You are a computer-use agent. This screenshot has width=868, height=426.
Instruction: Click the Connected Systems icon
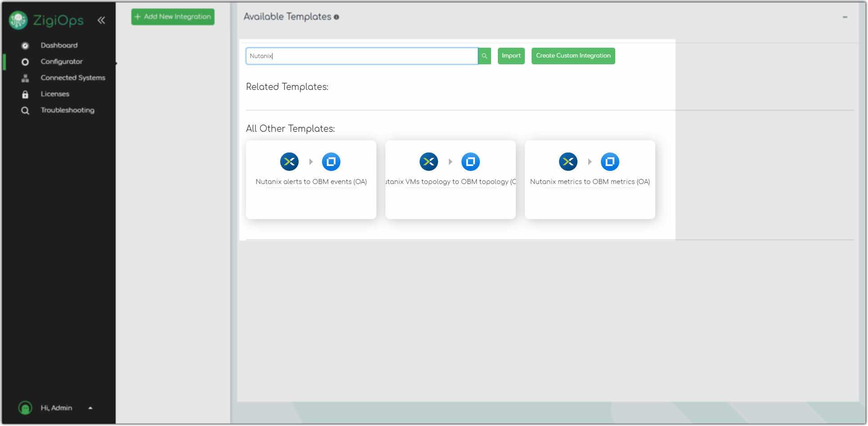point(25,78)
